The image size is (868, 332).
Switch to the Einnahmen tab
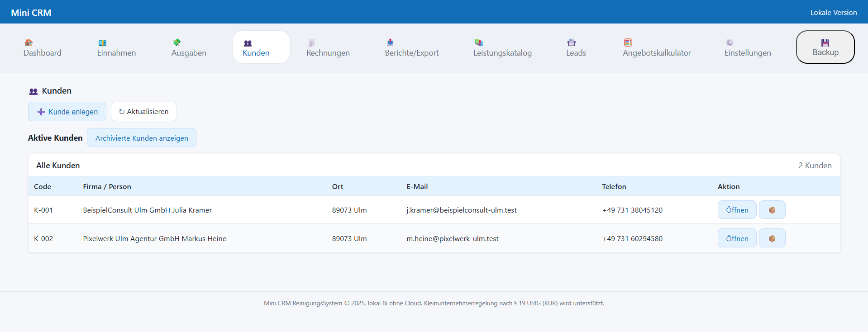coord(116,47)
